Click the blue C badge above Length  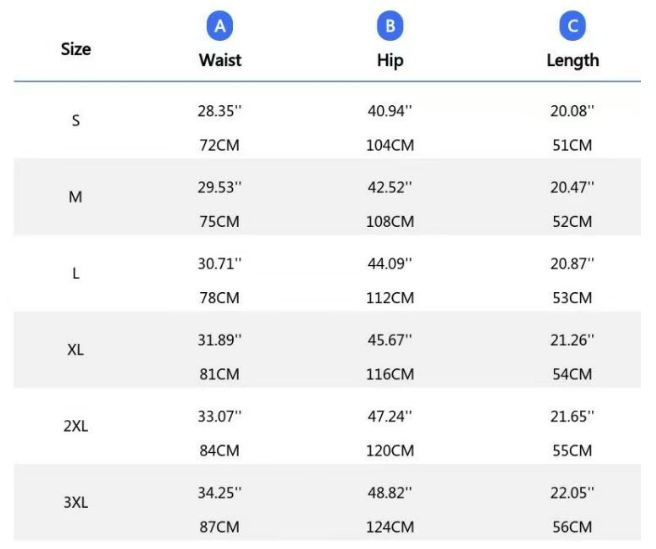[x=572, y=26]
